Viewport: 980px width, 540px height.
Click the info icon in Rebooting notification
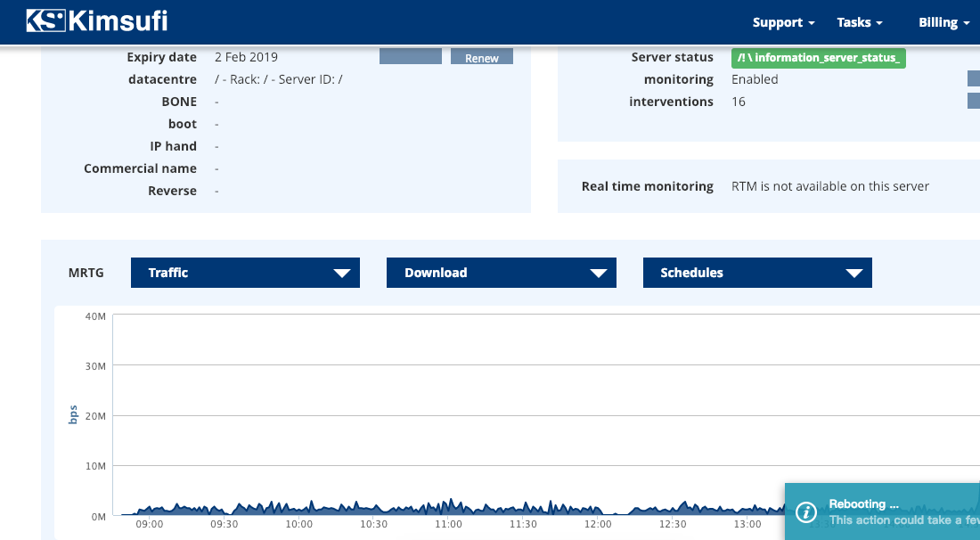coord(806,511)
